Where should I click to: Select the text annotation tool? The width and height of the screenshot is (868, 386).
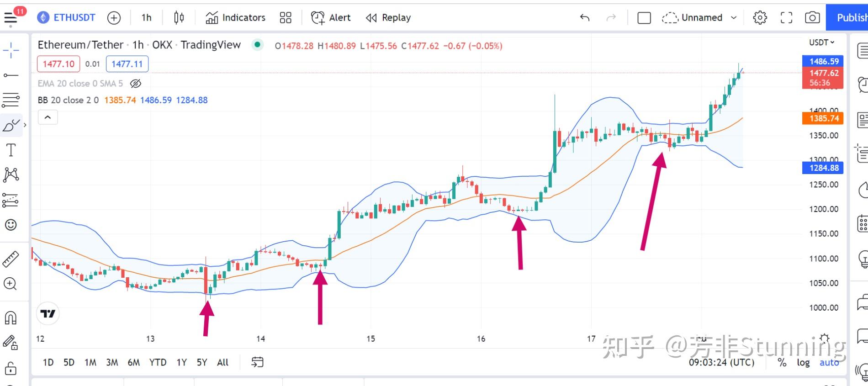tap(11, 150)
